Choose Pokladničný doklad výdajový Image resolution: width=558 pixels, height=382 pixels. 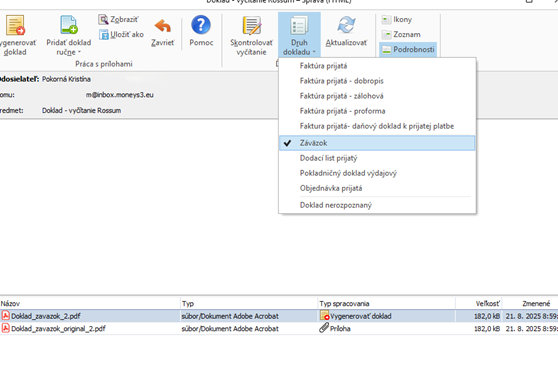pos(377,173)
